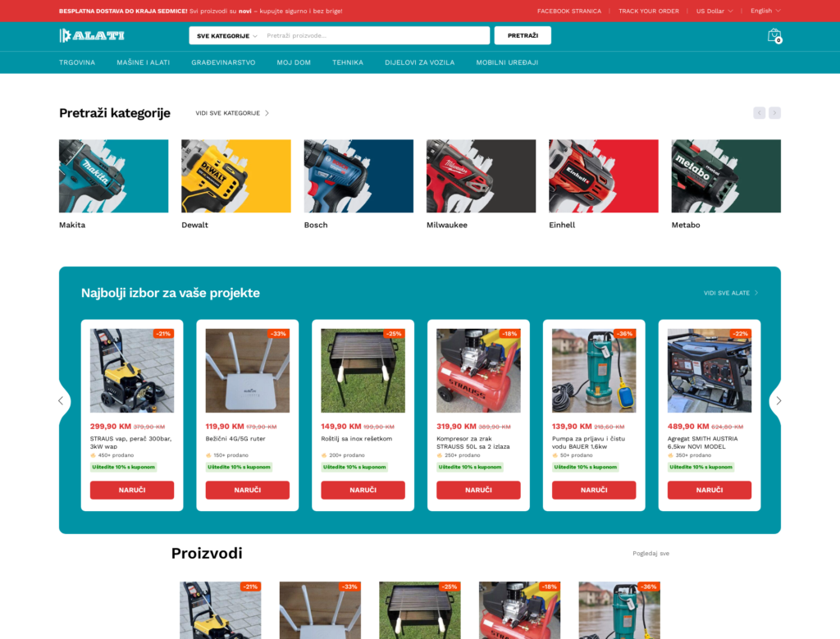Viewport: 840px width, 639px height.
Task: Click title 'Bežični 4G/5G ruter'
Action: [x=235, y=439]
